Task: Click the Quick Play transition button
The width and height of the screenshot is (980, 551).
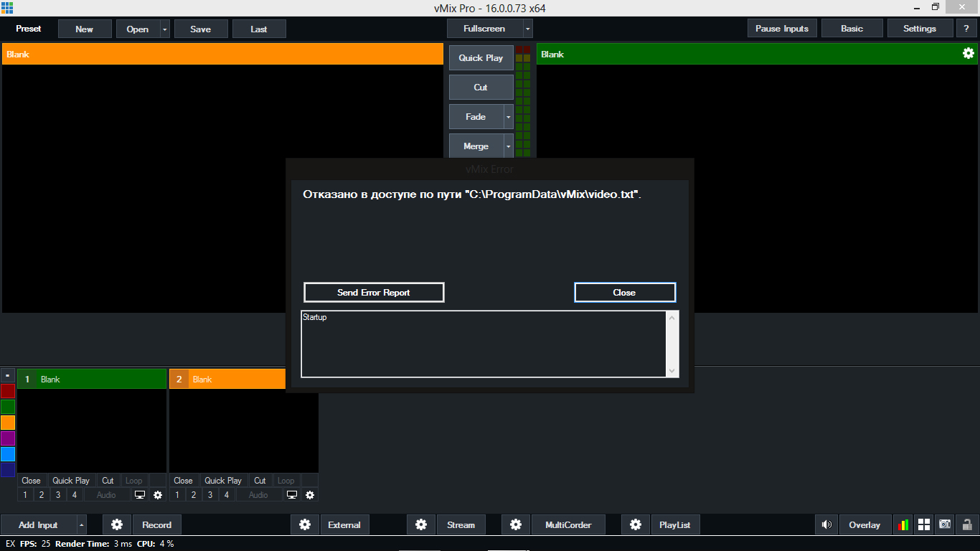Action: click(481, 57)
